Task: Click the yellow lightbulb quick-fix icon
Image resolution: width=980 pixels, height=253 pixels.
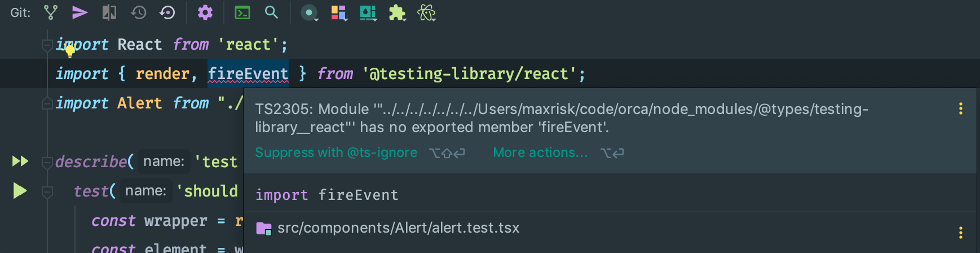Action: click(70, 51)
